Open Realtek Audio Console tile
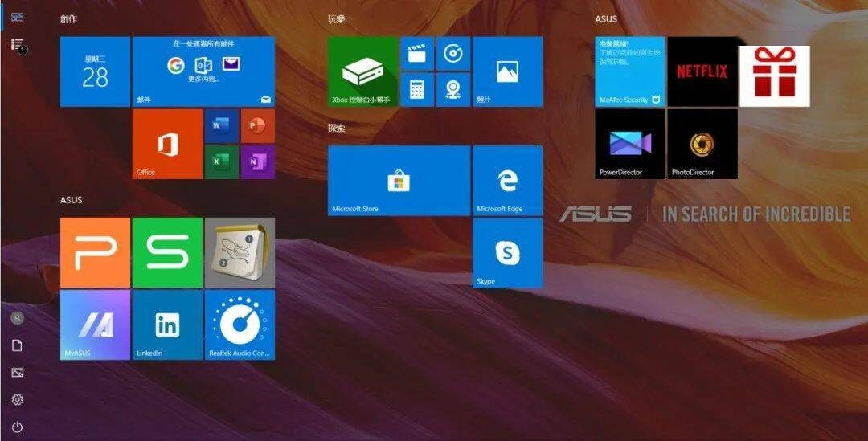The height and width of the screenshot is (441, 868). [240, 325]
